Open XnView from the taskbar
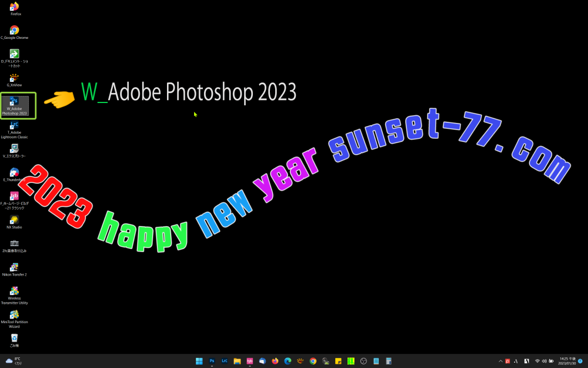The height and width of the screenshot is (368, 588). (300, 362)
